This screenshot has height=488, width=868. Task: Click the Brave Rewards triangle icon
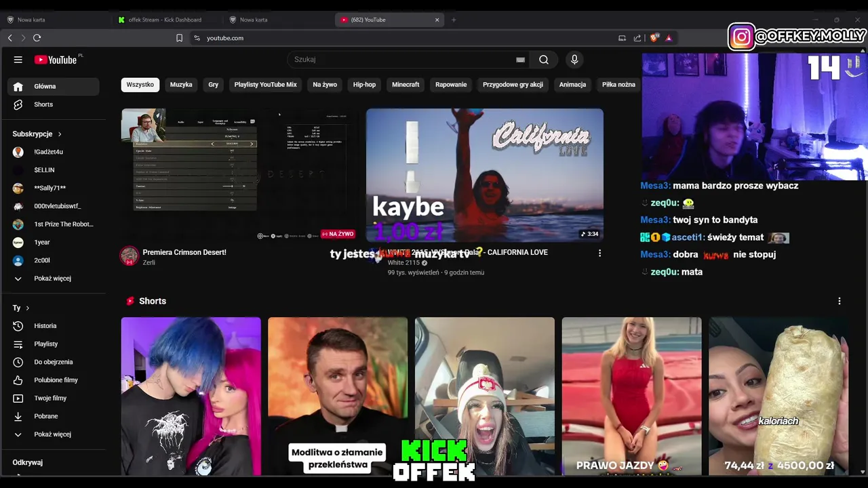[x=669, y=38]
